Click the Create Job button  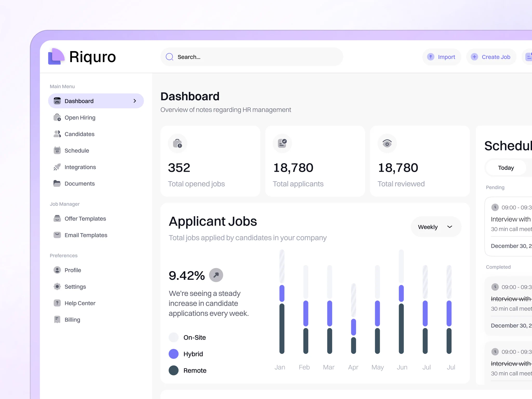point(491,57)
